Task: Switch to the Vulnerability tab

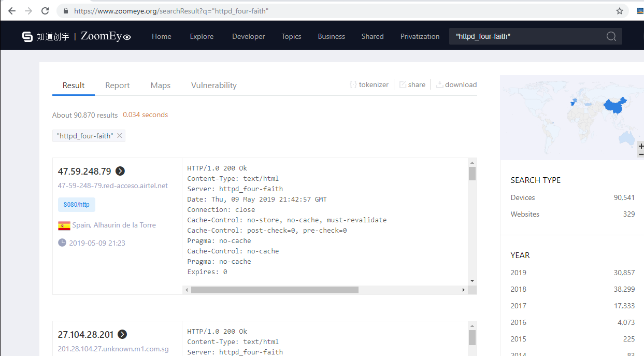Action: 214,86
